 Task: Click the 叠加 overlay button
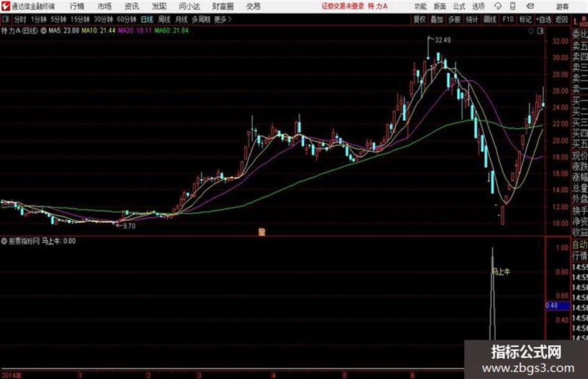[x=437, y=19]
